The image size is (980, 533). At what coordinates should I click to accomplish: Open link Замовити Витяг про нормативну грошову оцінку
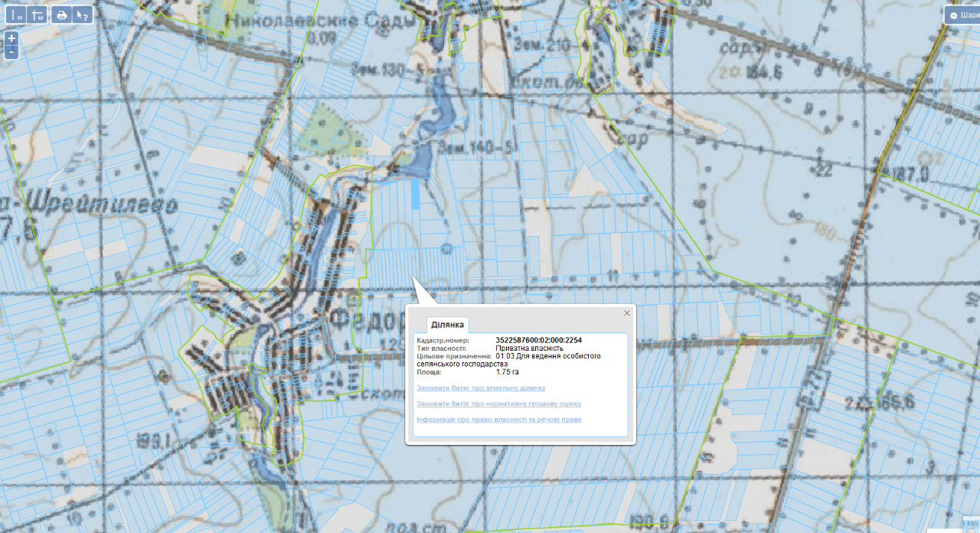498,404
